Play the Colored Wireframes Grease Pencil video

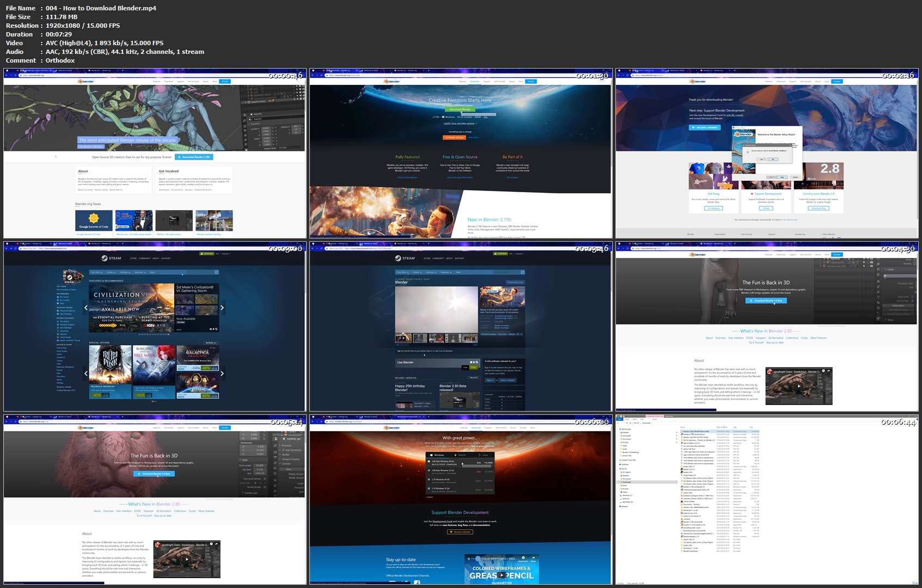click(502, 574)
